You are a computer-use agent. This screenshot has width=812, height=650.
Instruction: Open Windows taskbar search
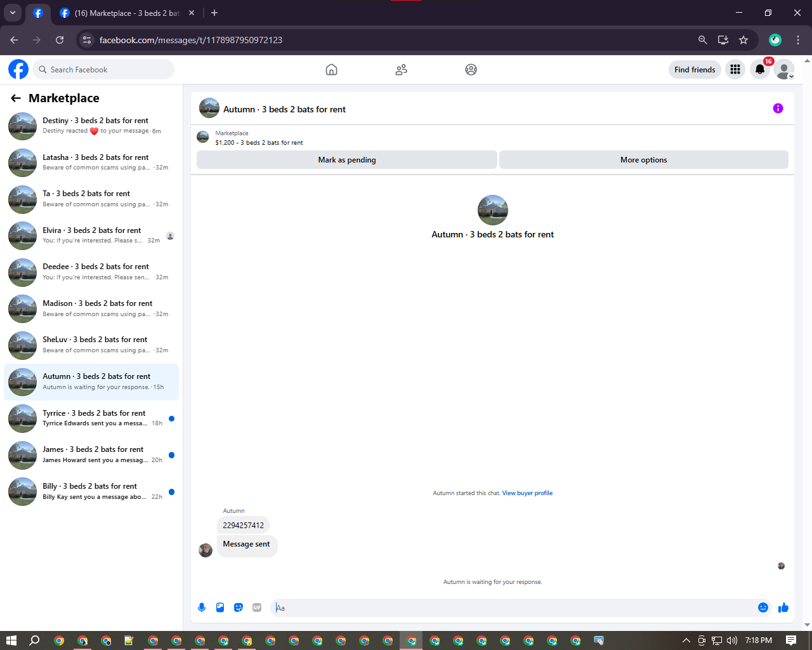(x=35, y=640)
